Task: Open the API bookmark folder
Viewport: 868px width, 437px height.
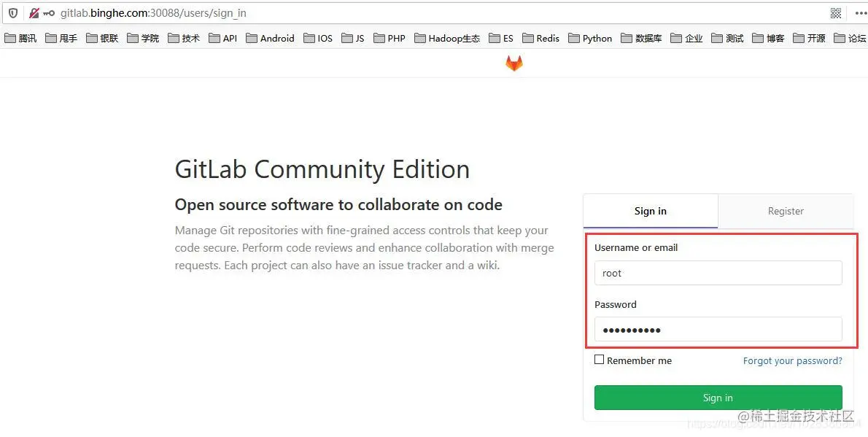Action: pyautogui.click(x=222, y=38)
